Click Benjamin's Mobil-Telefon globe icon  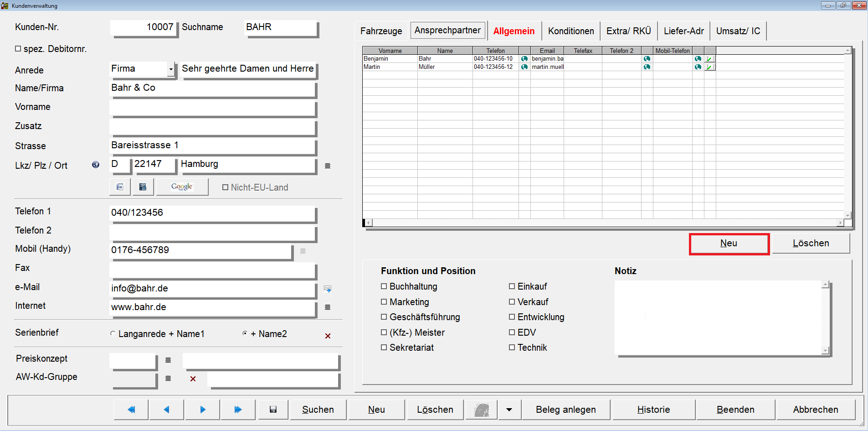pos(698,59)
